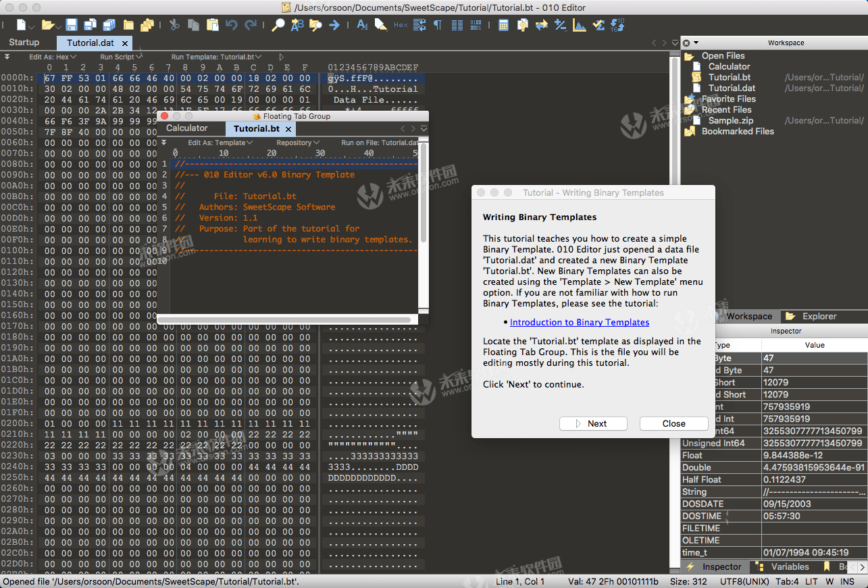
Task: Close Tutorial.bt tab in floating group
Action: point(288,129)
